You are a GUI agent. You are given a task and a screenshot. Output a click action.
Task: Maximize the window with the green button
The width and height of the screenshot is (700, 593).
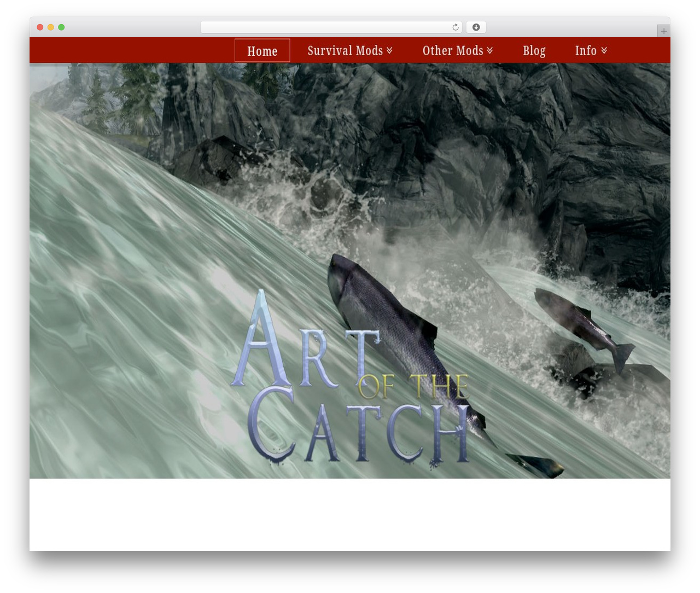pos(61,27)
